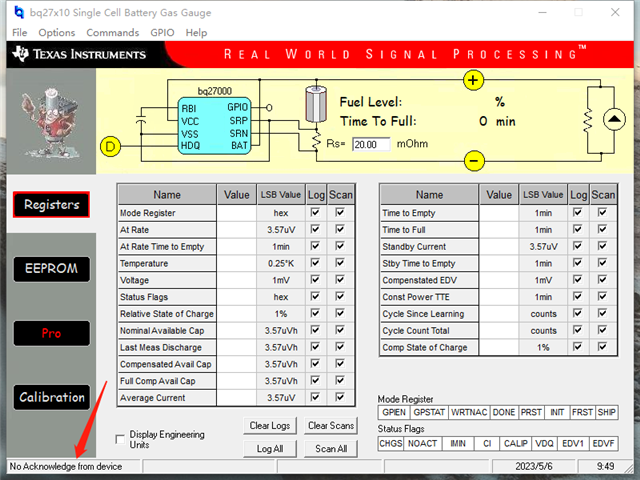640x480 pixels.
Task: Click the DONE mode register bit
Action: 504,412
